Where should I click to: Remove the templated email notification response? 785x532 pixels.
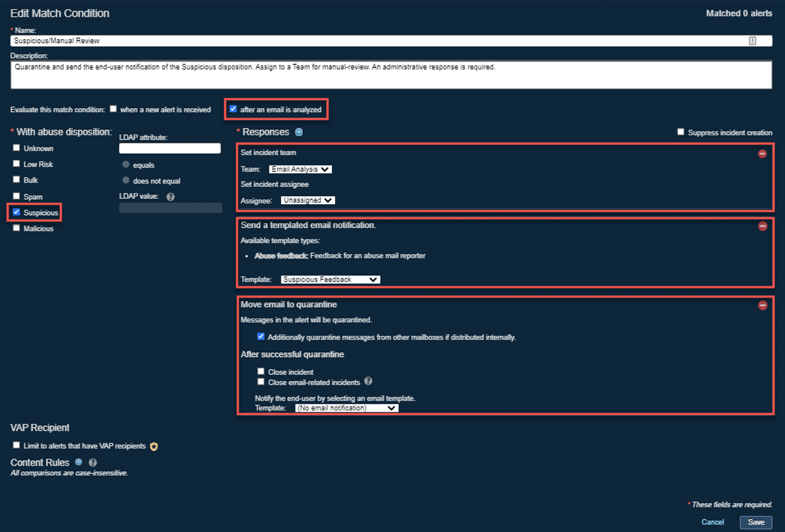(x=762, y=226)
